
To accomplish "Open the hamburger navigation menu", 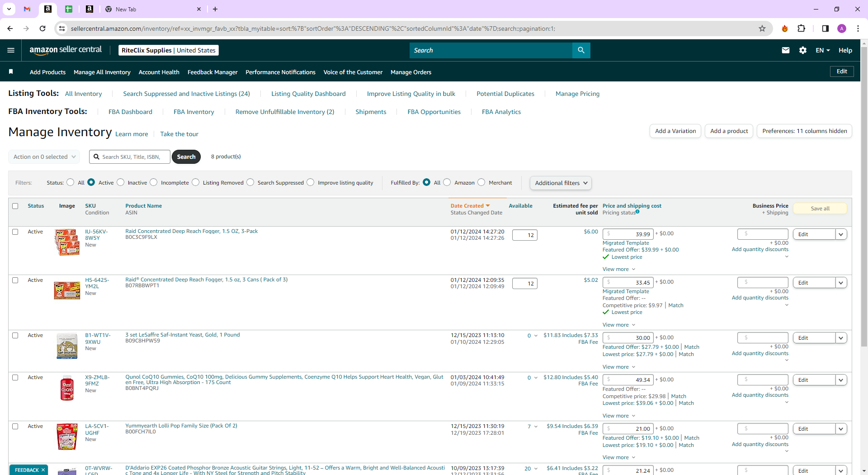I will coord(11,50).
